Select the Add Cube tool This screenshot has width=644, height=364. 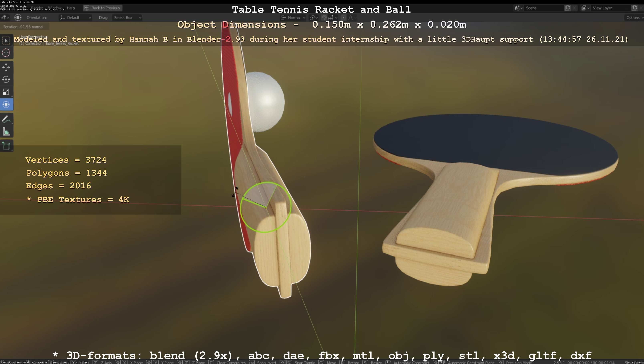(6, 146)
